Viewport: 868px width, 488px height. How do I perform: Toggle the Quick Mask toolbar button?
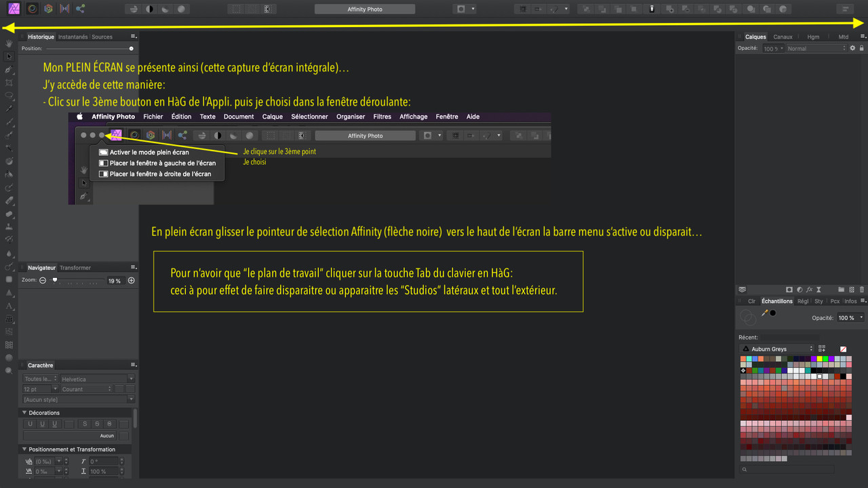tap(461, 9)
